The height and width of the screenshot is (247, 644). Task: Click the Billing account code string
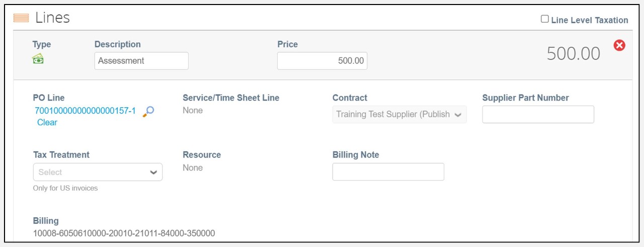point(124,233)
